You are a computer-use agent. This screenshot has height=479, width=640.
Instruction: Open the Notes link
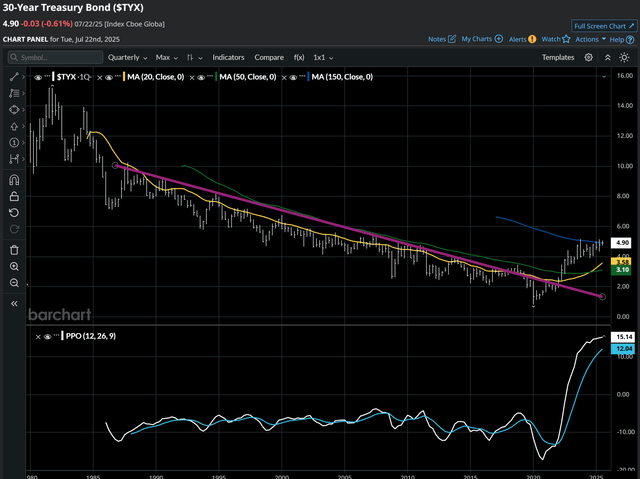pyautogui.click(x=442, y=39)
